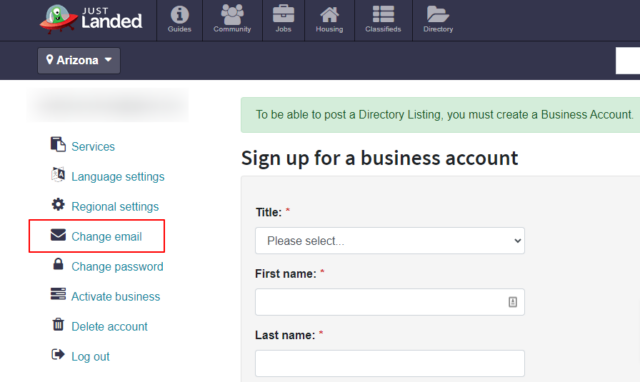Click the autofill contact icon in First name

513,302
